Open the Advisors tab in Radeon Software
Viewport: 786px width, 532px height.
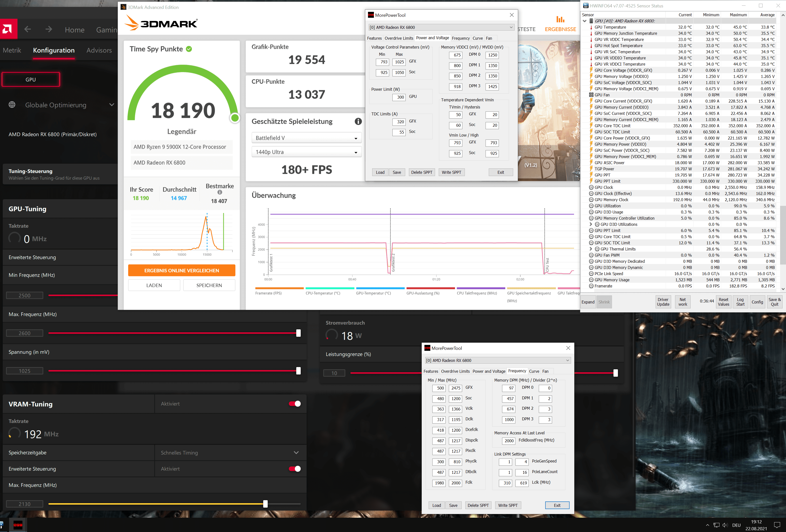pos(99,50)
